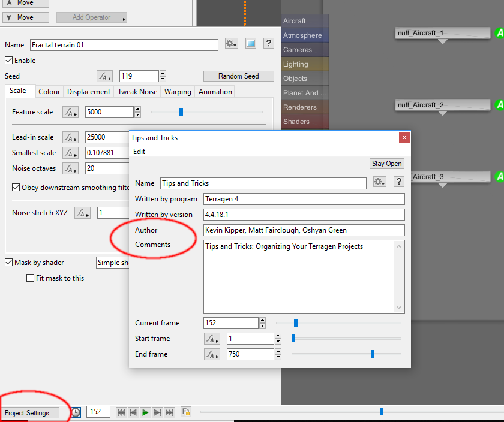This screenshot has height=422, width=504.
Task: Open help for Fractal terrain node
Action: coord(269,43)
